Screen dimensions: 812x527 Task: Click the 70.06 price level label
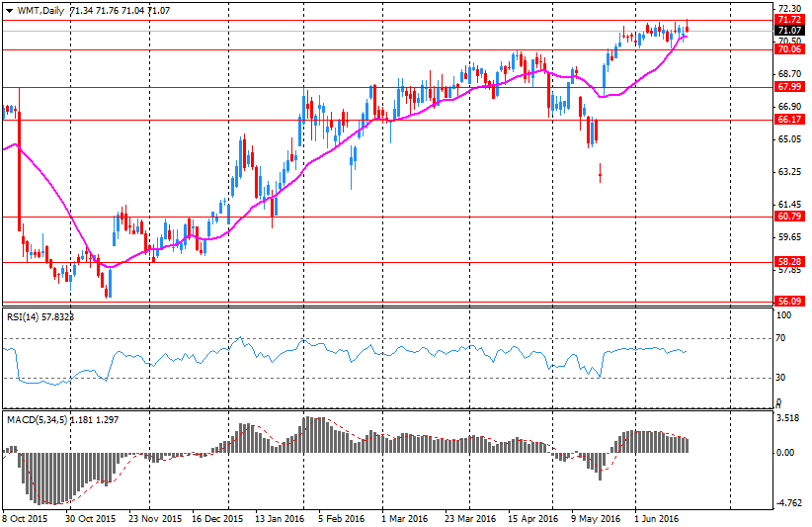[x=789, y=49]
